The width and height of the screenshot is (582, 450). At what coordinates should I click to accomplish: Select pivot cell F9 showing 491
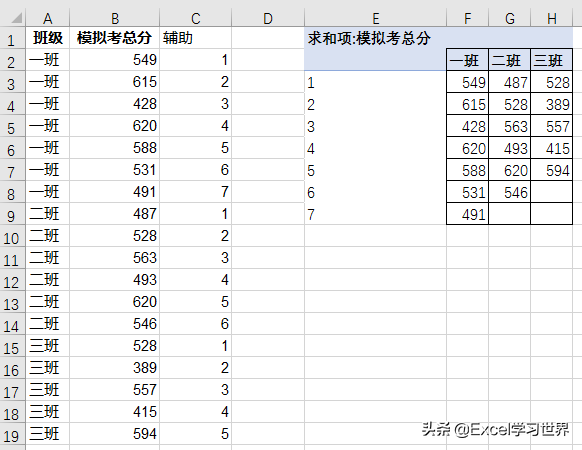click(467, 214)
